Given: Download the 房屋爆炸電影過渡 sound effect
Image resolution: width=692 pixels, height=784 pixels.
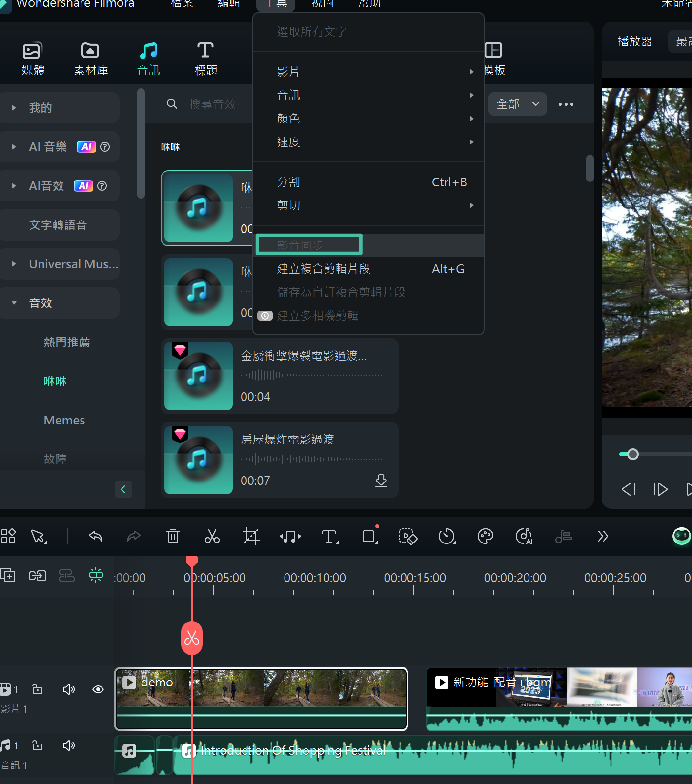Looking at the screenshot, I should 381,481.
